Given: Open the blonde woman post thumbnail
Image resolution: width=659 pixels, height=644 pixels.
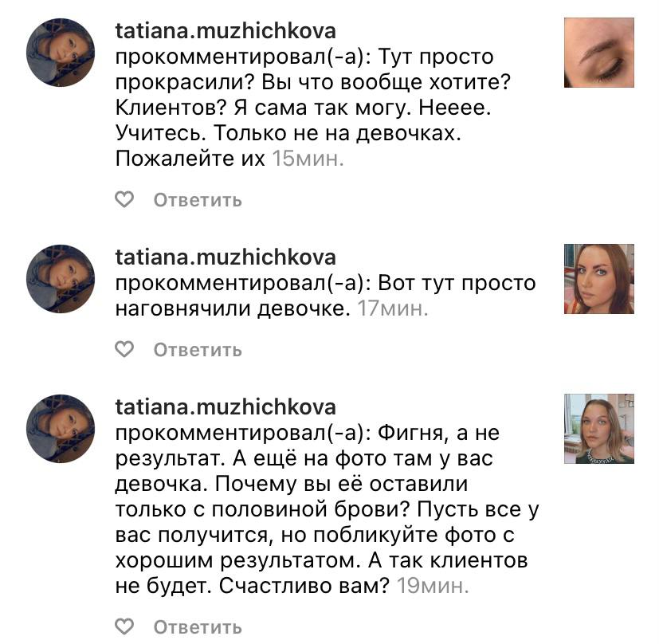Looking at the screenshot, I should [599, 429].
